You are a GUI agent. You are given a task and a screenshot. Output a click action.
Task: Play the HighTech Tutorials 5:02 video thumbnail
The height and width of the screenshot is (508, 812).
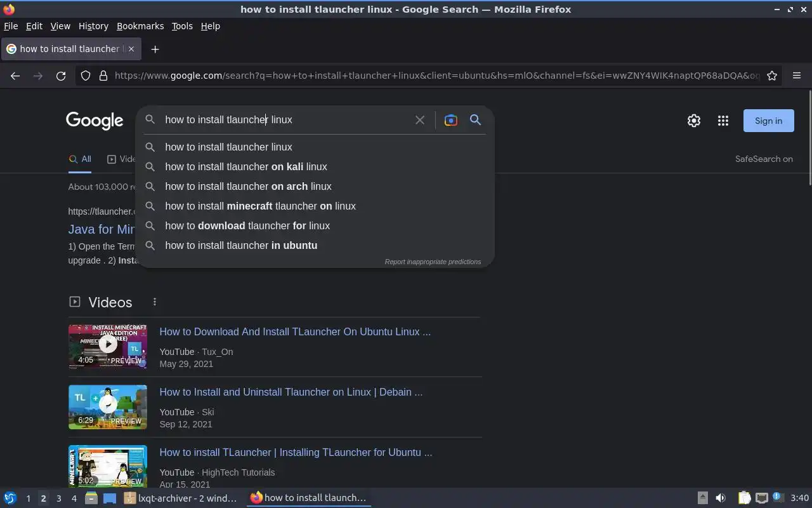[x=108, y=466]
